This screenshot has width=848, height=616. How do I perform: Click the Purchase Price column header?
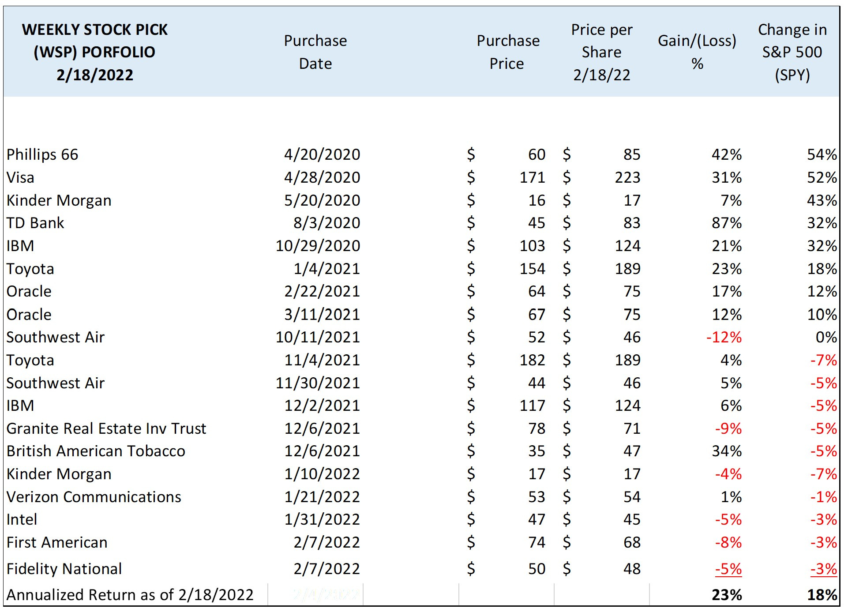[x=508, y=52]
